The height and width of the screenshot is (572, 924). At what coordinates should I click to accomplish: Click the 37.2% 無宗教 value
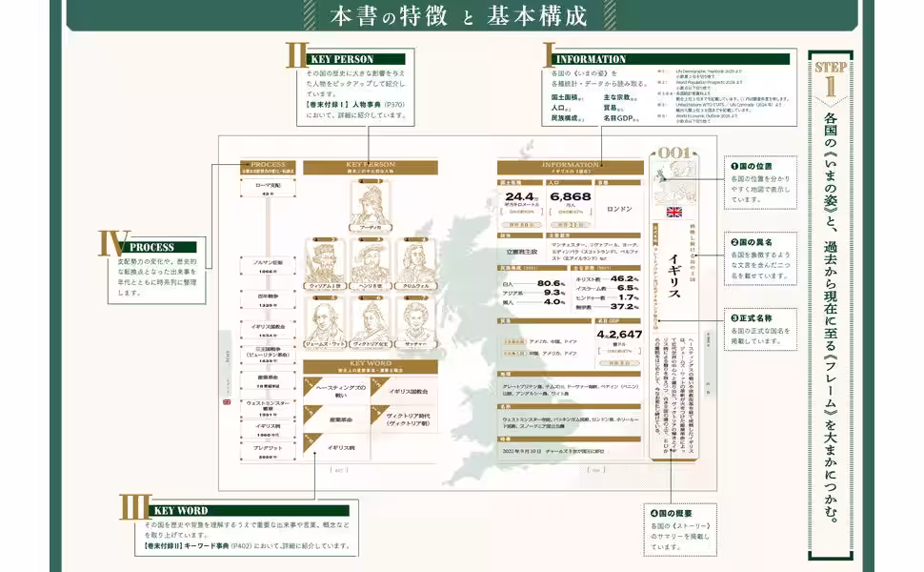pyautogui.click(x=625, y=307)
